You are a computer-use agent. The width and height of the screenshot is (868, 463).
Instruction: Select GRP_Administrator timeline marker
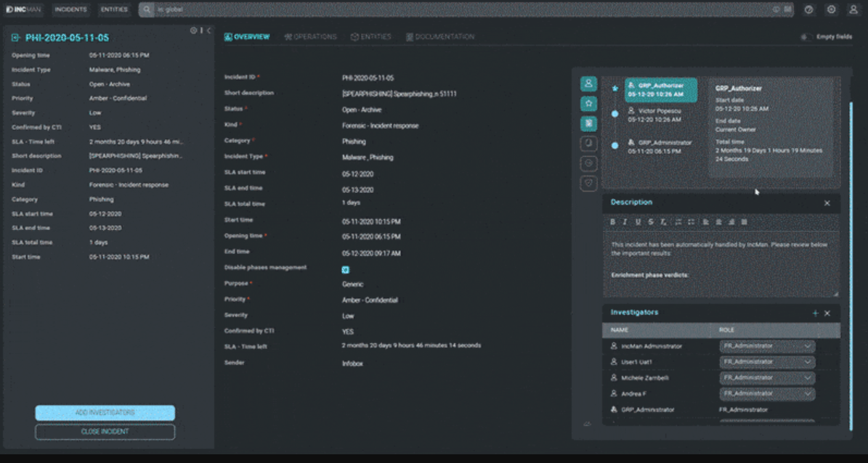tap(615, 145)
